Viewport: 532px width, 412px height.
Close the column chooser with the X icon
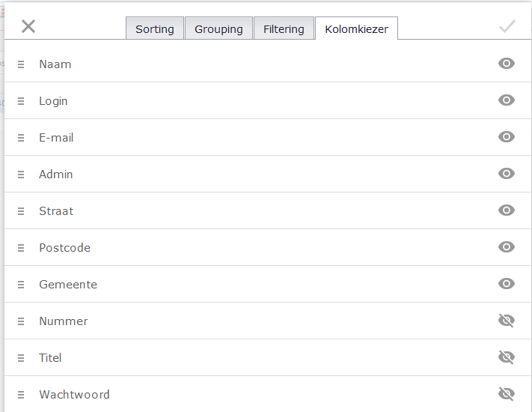click(28, 26)
